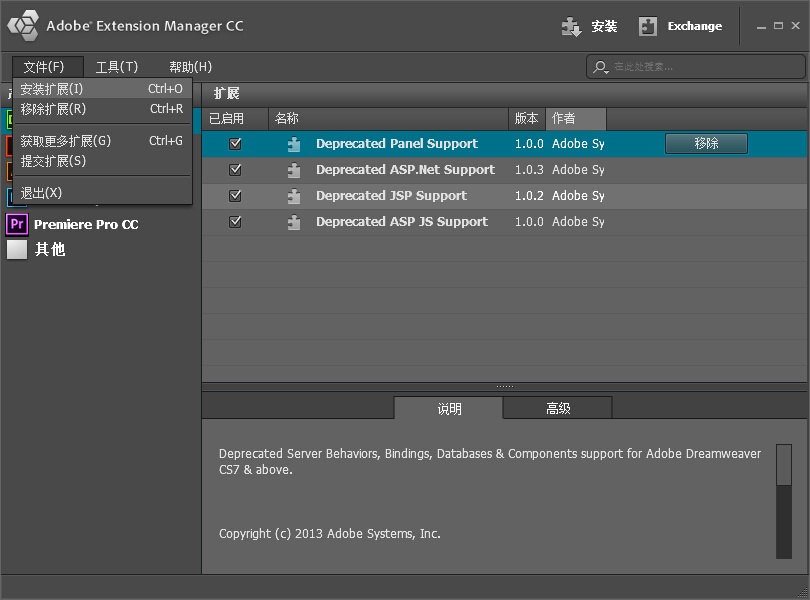
Task: Choose 安装扩展(I) from the file menu
Action: click(102, 89)
